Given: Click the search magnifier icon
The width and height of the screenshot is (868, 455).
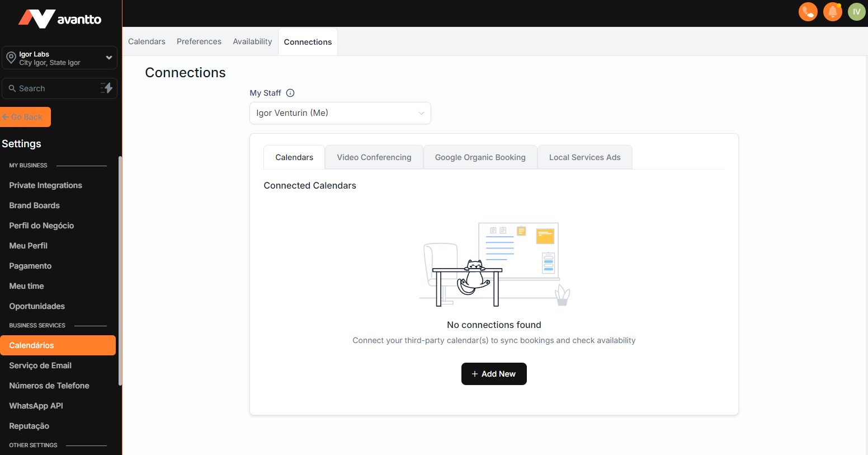Looking at the screenshot, I should (x=12, y=88).
